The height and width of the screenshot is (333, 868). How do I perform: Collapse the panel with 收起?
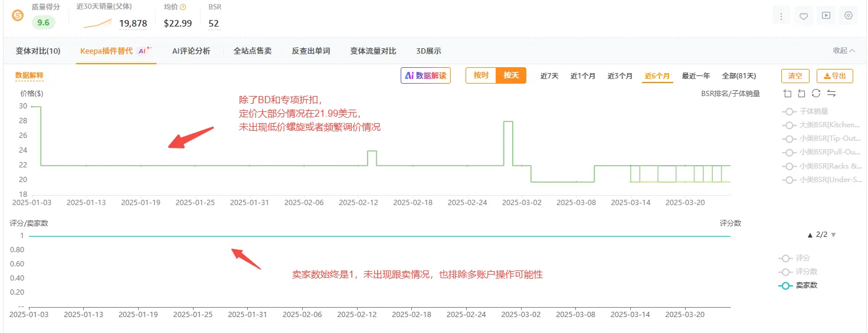[844, 51]
